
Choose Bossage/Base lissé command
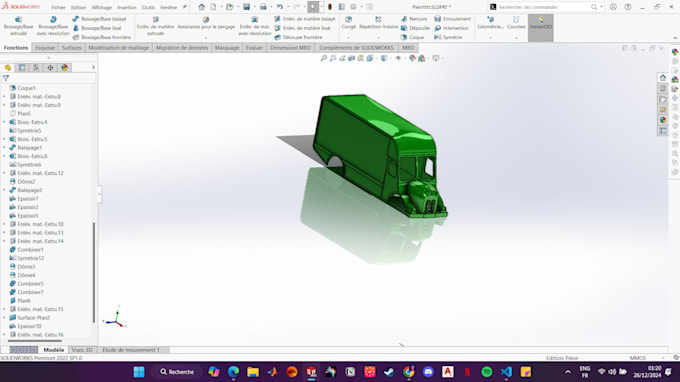(x=97, y=28)
